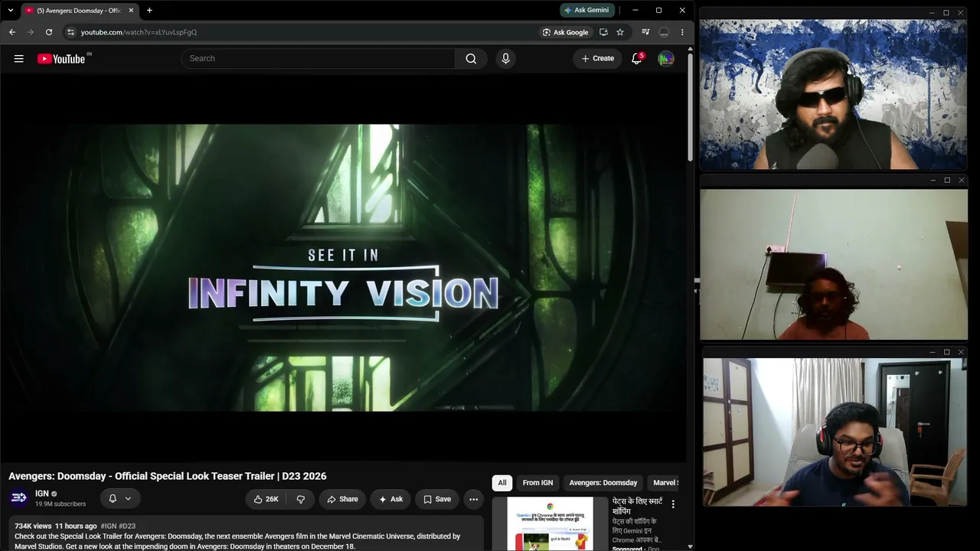Screen dimensions: 980x551
Task: Click the video title text
Action: coord(168,476)
